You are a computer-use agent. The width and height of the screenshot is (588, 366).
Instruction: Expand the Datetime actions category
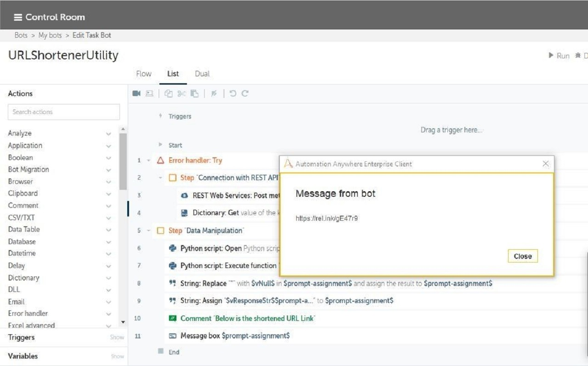pyautogui.click(x=108, y=254)
